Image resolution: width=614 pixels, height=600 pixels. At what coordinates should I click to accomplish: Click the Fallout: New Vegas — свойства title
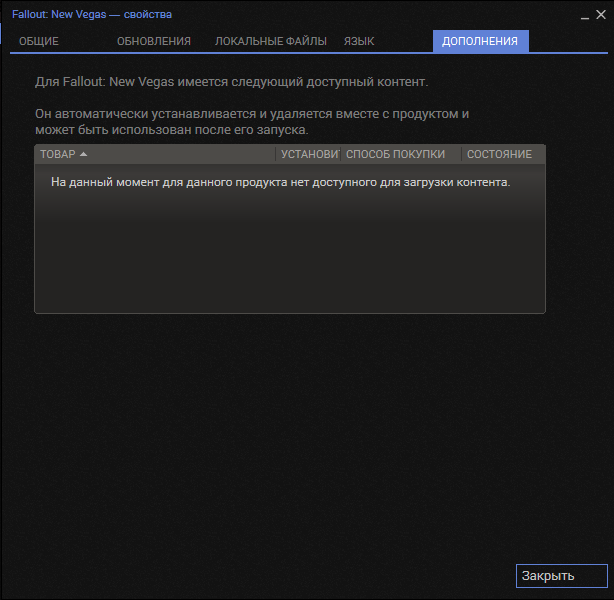point(92,14)
